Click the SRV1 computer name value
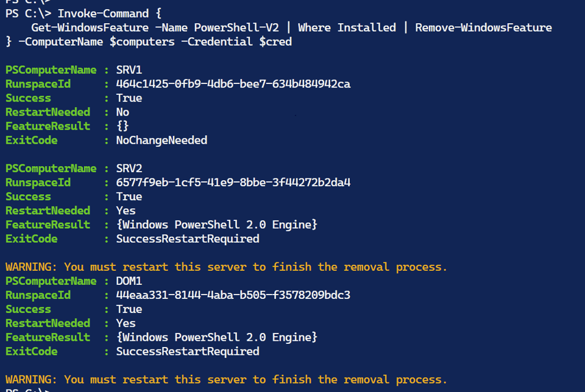This screenshot has width=585, height=392. coord(129,70)
